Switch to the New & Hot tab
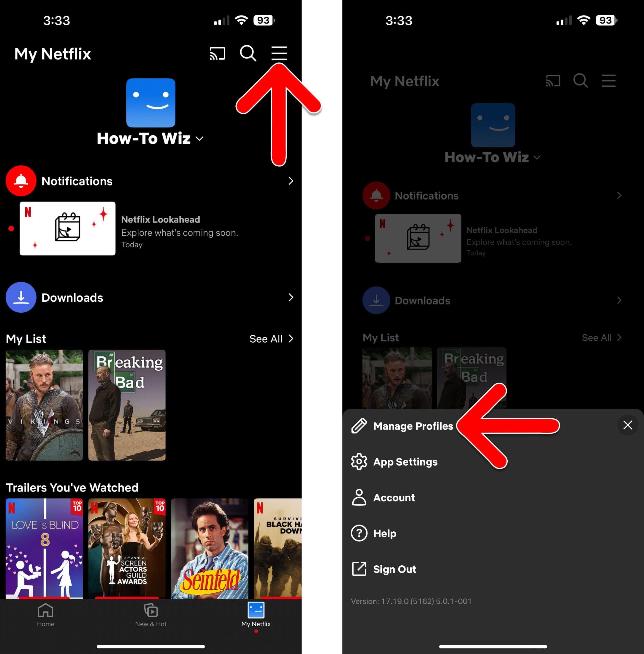The image size is (644, 654). point(151,615)
